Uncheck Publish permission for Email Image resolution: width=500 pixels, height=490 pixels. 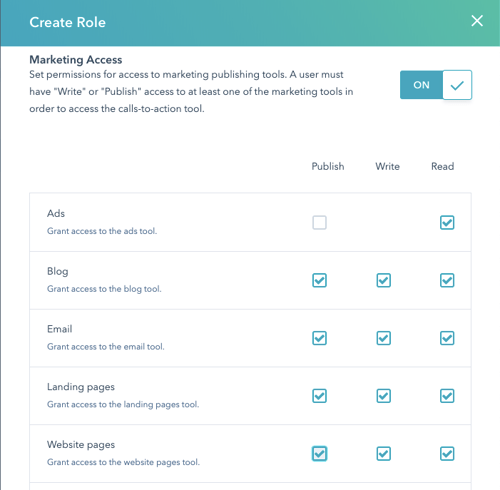[319, 338]
